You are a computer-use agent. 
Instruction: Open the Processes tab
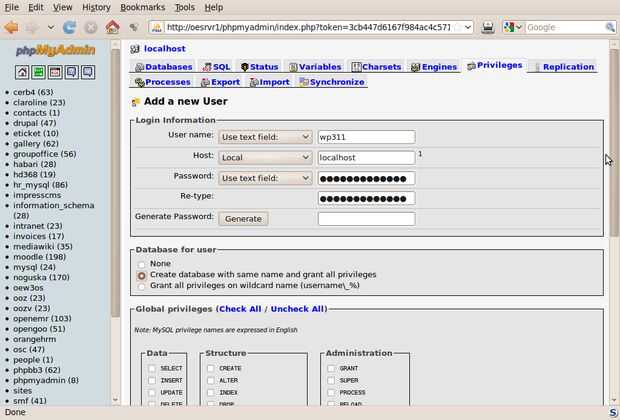tap(163, 82)
